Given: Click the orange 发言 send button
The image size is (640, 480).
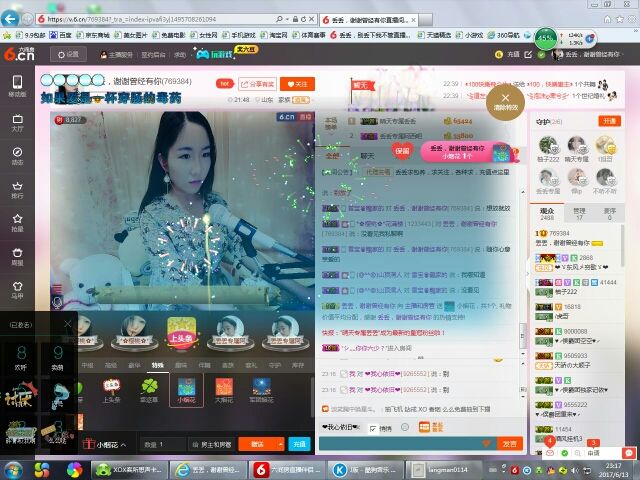Looking at the screenshot, I should [510, 444].
